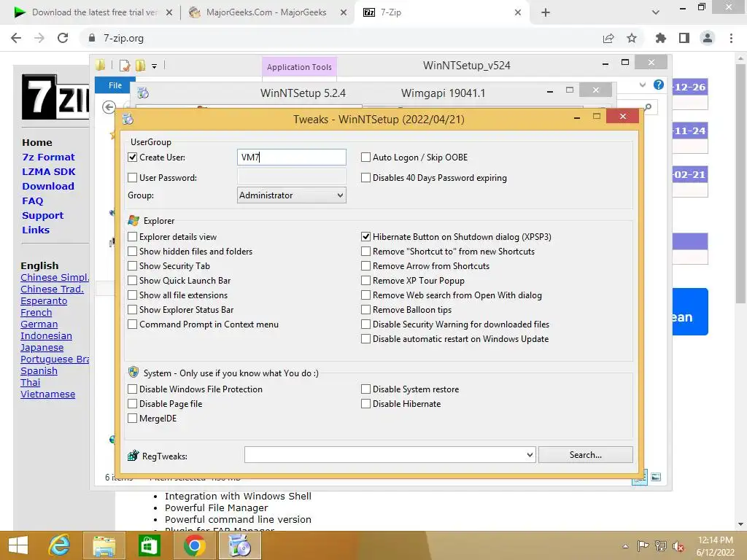Enable Show all file extensions
747x560 pixels.
[133, 295]
